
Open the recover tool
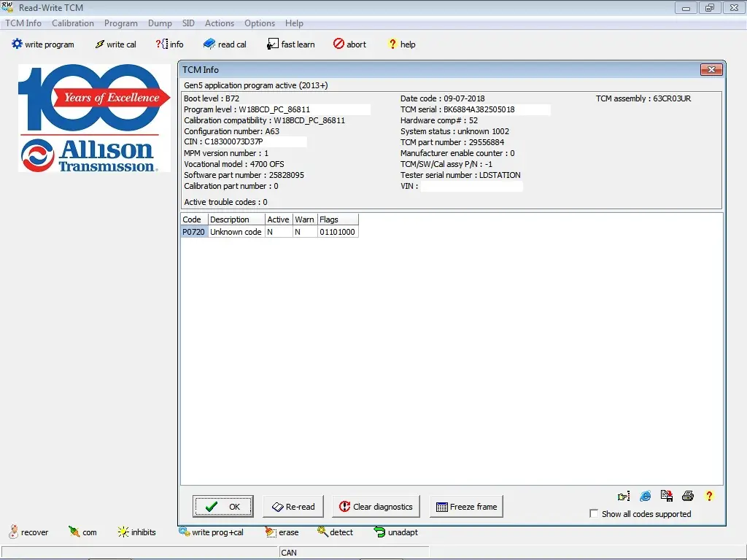(29, 532)
